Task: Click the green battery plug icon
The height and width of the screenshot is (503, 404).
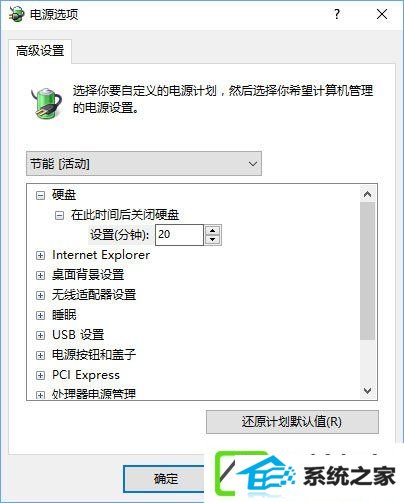Action: pyautogui.click(x=46, y=103)
